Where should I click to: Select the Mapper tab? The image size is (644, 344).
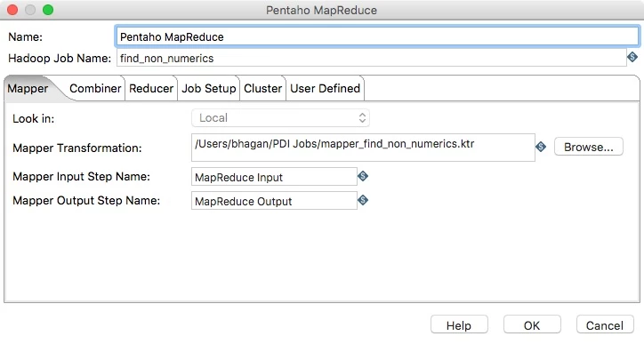click(28, 88)
